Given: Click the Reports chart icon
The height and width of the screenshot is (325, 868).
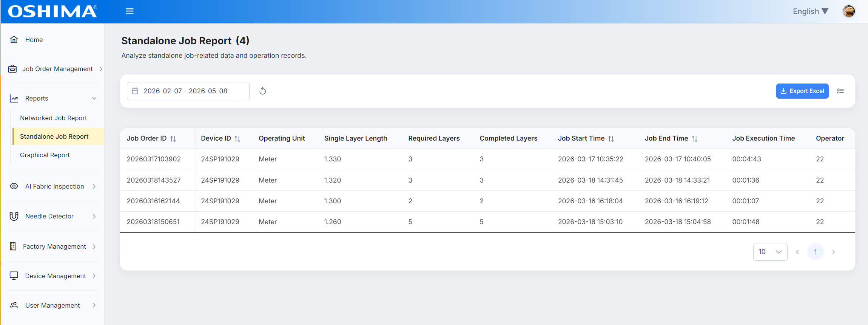Looking at the screenshot, I should (x=14, y=98).
